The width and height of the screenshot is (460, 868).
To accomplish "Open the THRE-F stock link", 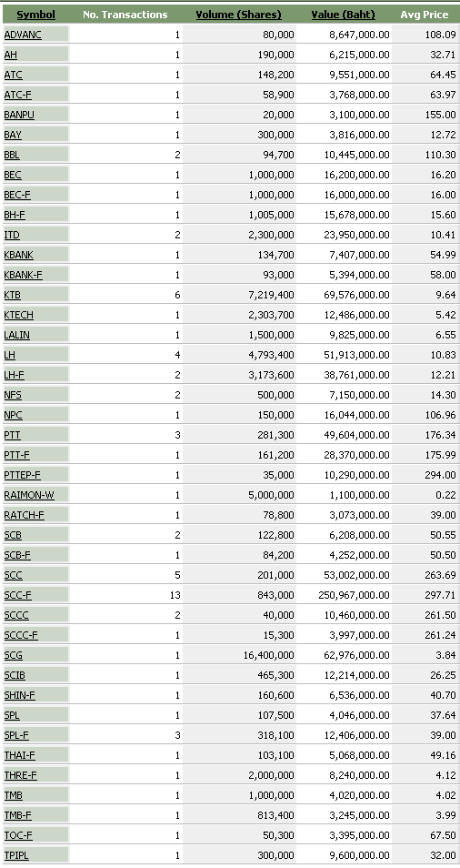I will [21, 775].
